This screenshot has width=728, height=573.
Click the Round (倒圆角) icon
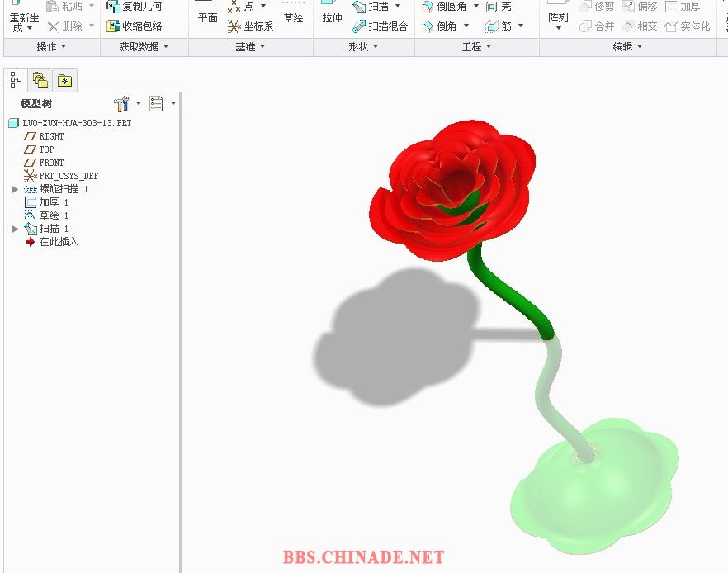point(428,6)
